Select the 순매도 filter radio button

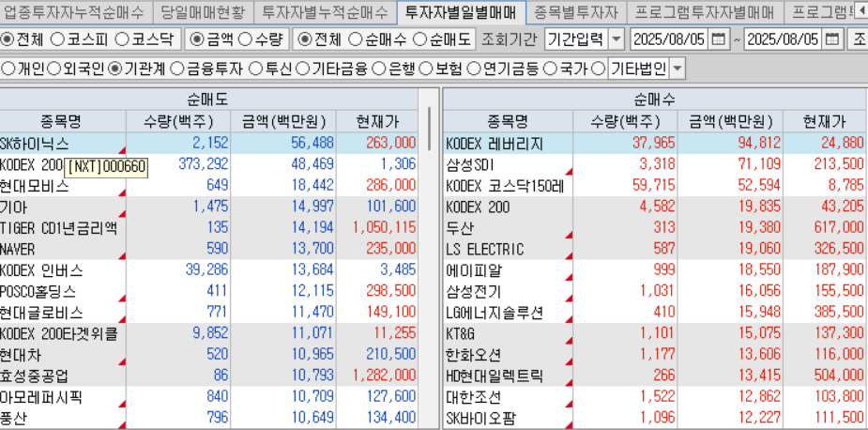click(x=420, y=39)
